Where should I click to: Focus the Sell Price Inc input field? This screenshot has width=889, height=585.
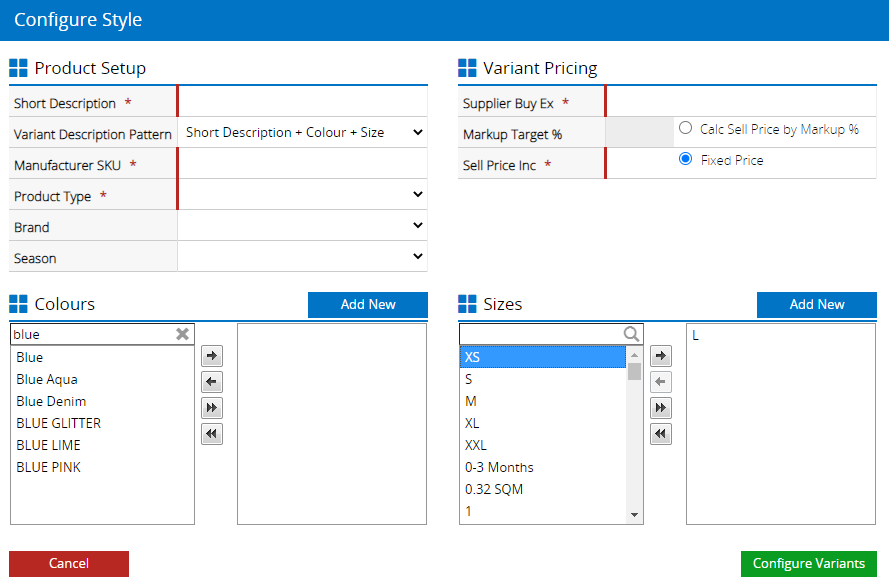click(640, 164)
